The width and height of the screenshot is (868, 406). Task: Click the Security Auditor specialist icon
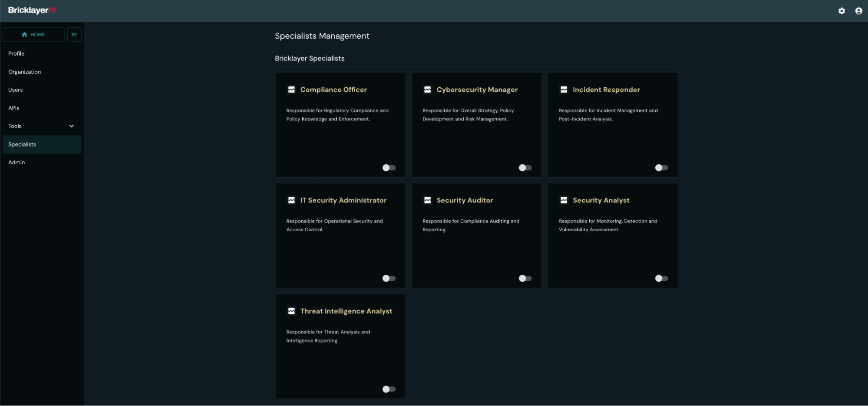[428, 200]
